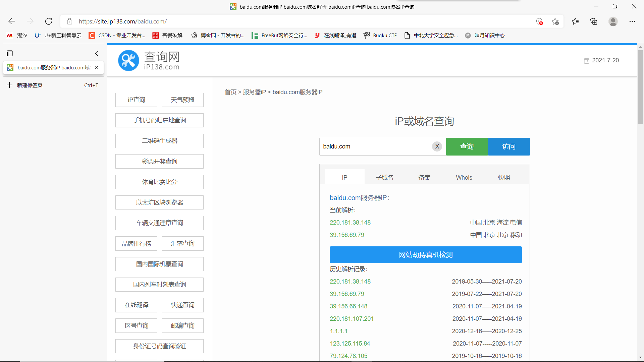This screenshot has width=644, height=362.
Task: Click 首页 in the breadcrumb
Action: point(230,92)
